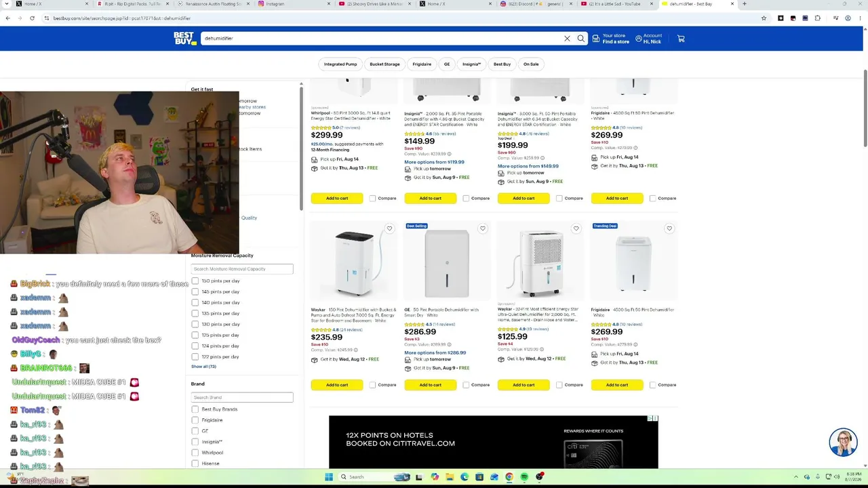Clear the dehumidifier search text with X
The height and width of the screenshot is (488, 868).
click(x=568, y=39)
